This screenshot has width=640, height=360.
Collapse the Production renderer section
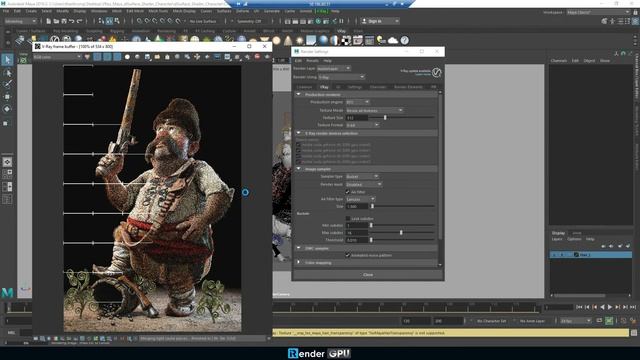coord(298,94)
